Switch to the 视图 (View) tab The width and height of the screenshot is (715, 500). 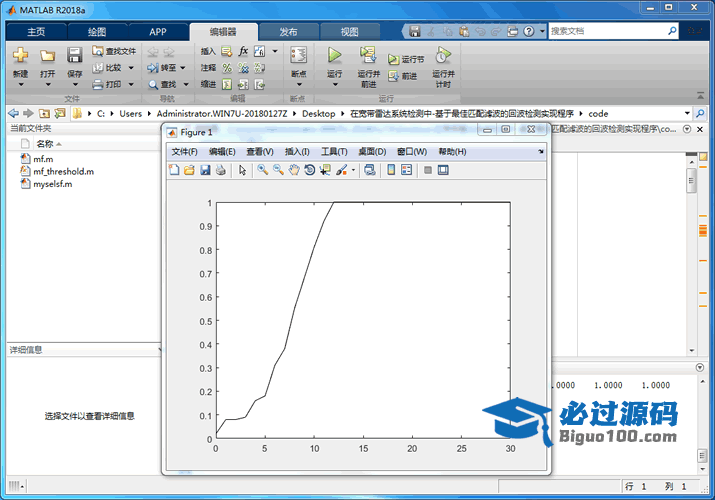point(350,32)
